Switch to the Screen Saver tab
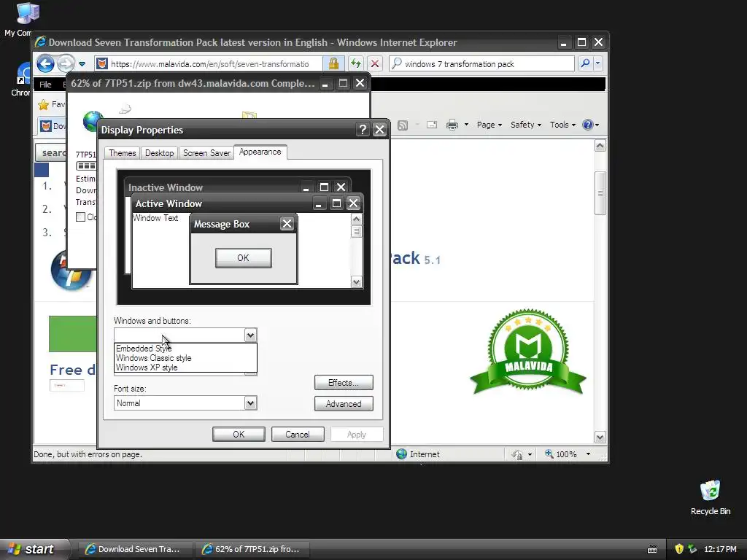Screen dimensions: 747x560 click(x=206, y=153)
